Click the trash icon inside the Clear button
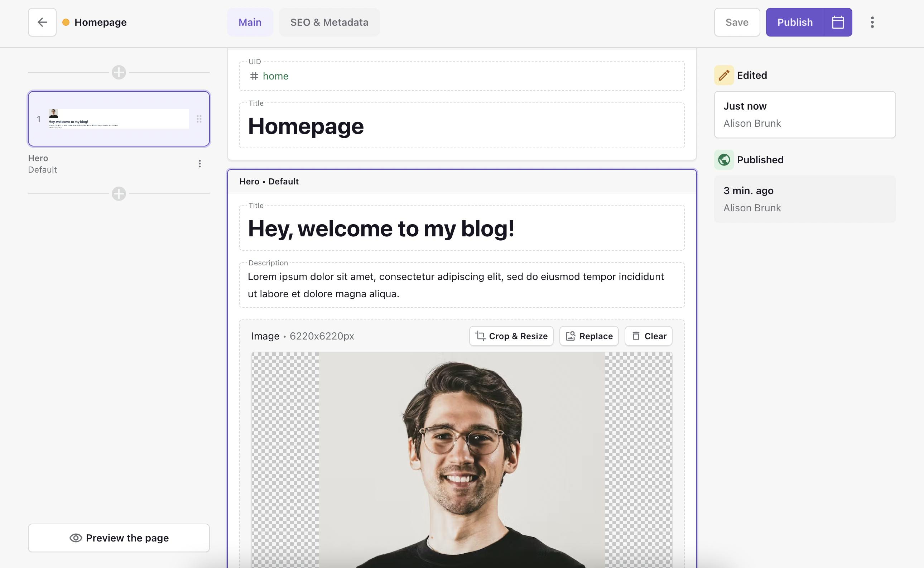Screen dimensions: 924x568 point(636,336)
